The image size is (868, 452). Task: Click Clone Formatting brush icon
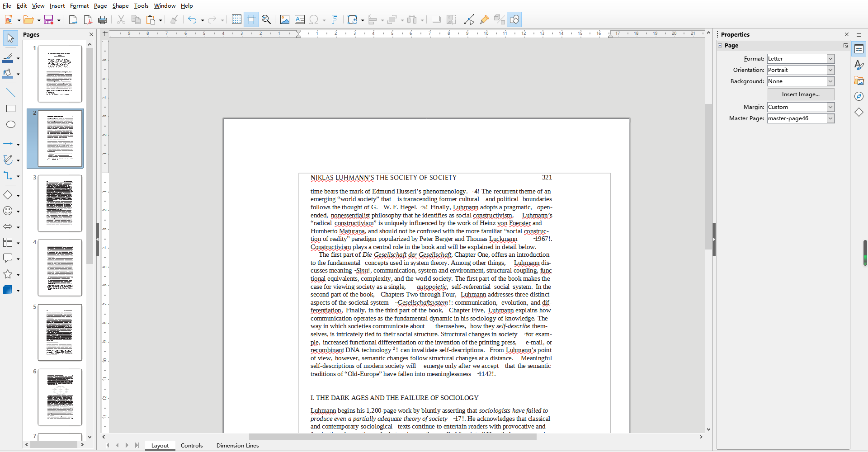(174, 19)
